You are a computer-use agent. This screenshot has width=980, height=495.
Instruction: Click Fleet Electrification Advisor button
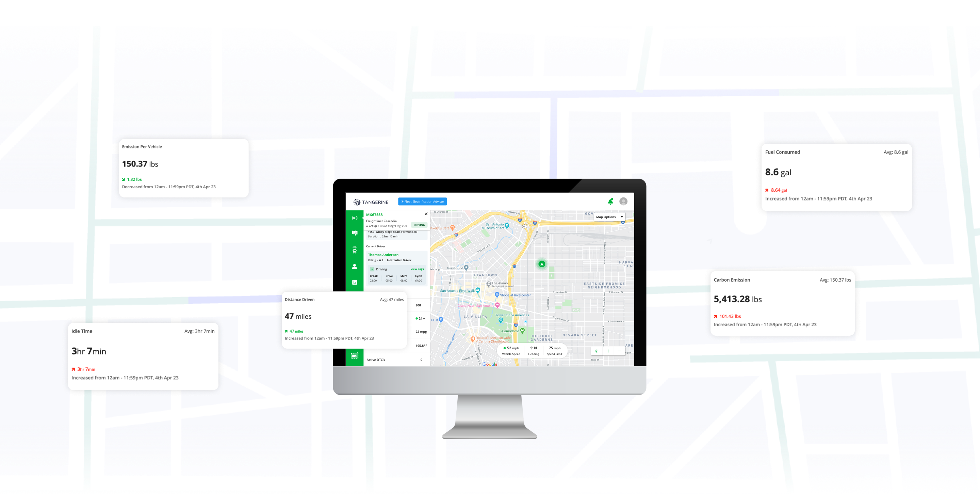pyautogui.click(x=422, y=202)
